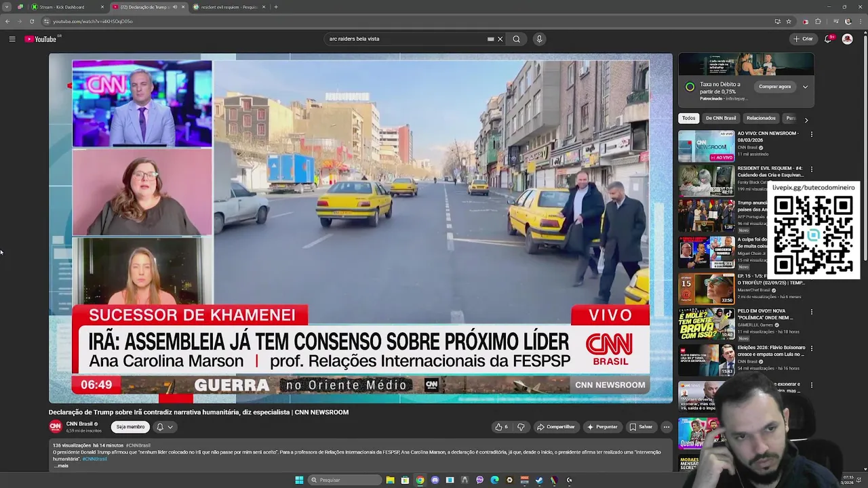
Task: Select the Relacionados filter chip
Action: pyautogui.click(x=761, y=118)
